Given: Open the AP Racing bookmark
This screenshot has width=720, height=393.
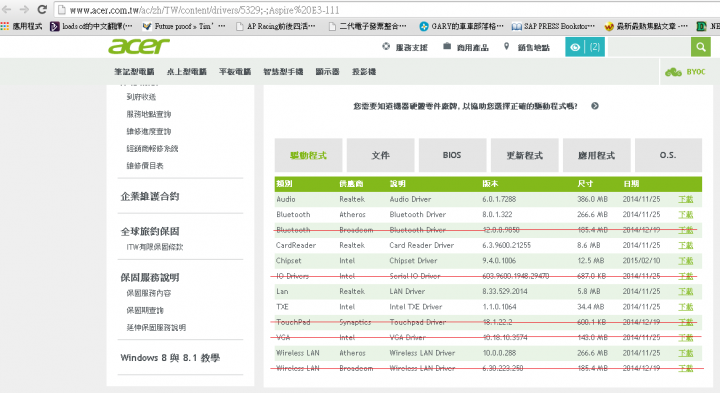Looking at the screenshot, I should coord(276,27).
